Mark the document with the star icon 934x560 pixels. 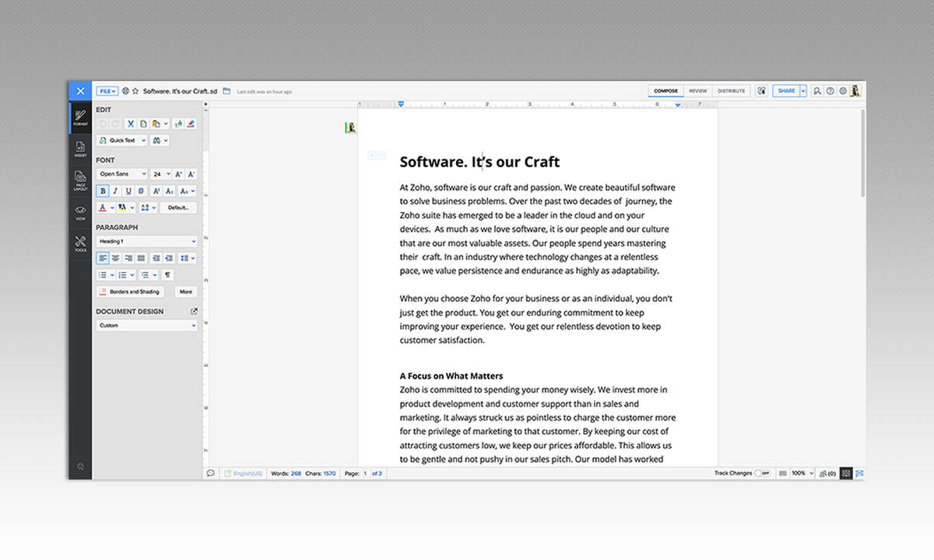pos(135,91)
